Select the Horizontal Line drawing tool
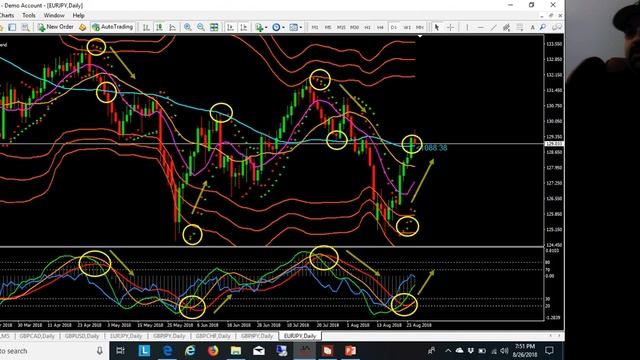 (480, 27)
